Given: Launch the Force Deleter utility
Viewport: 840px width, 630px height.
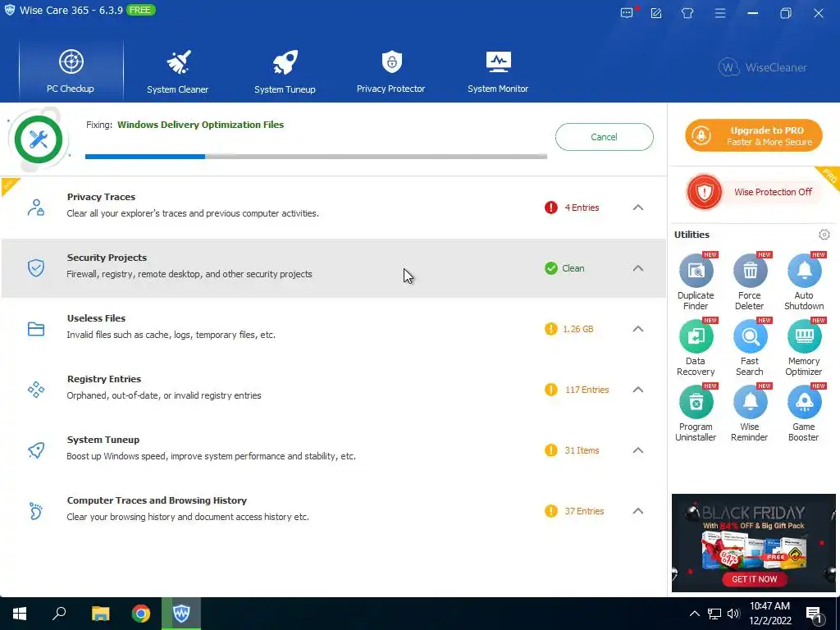Looking at the screenshot, I should pos(750,282).
